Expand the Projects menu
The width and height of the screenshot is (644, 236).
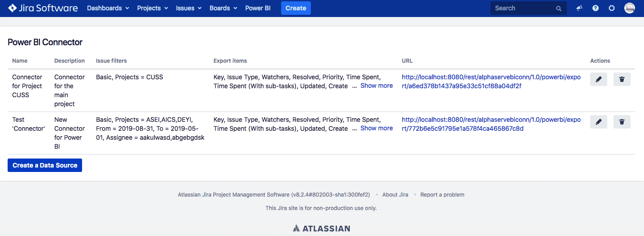pyautogui.click(x=152, y=8)
